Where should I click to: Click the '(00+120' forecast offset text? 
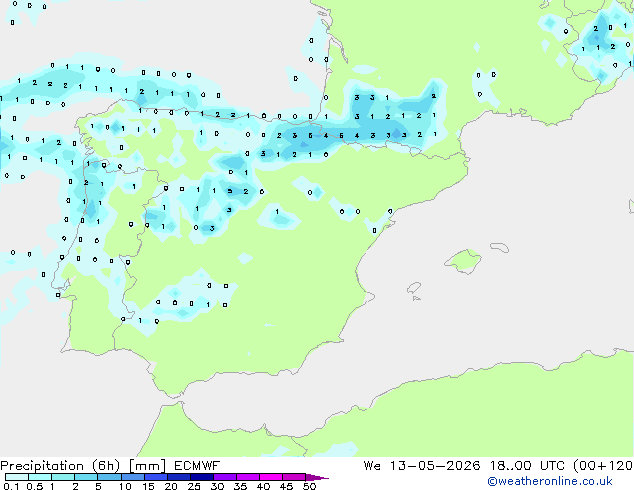tap(603, 465)
